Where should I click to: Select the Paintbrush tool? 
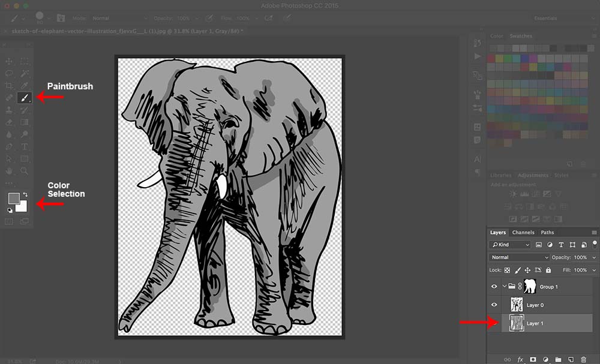tap(25, 97)
